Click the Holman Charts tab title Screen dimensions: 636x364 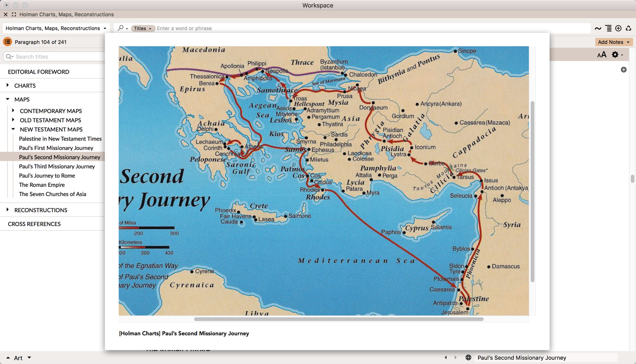pyautogui.click(x=66, y=14)
